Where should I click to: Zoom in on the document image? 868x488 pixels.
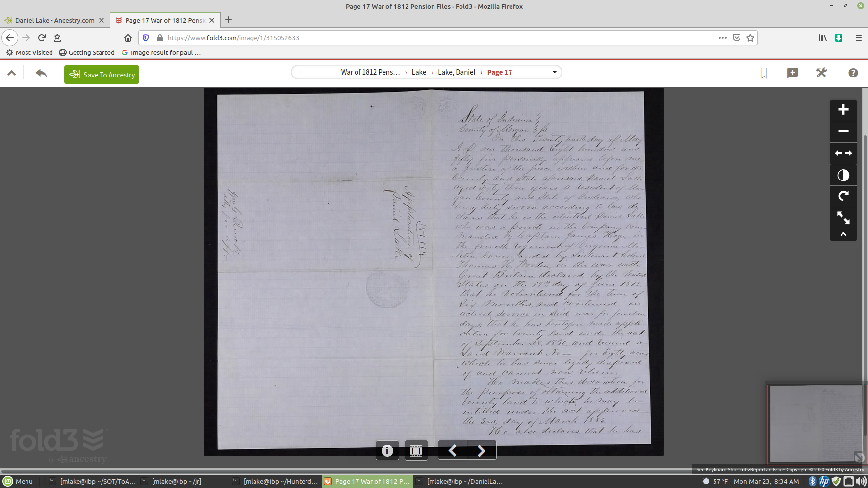[843, 110]
